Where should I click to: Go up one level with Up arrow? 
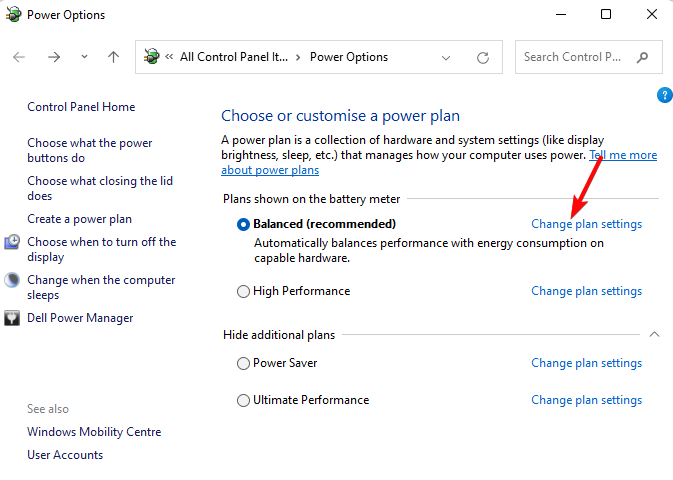[x=113, y=57]
